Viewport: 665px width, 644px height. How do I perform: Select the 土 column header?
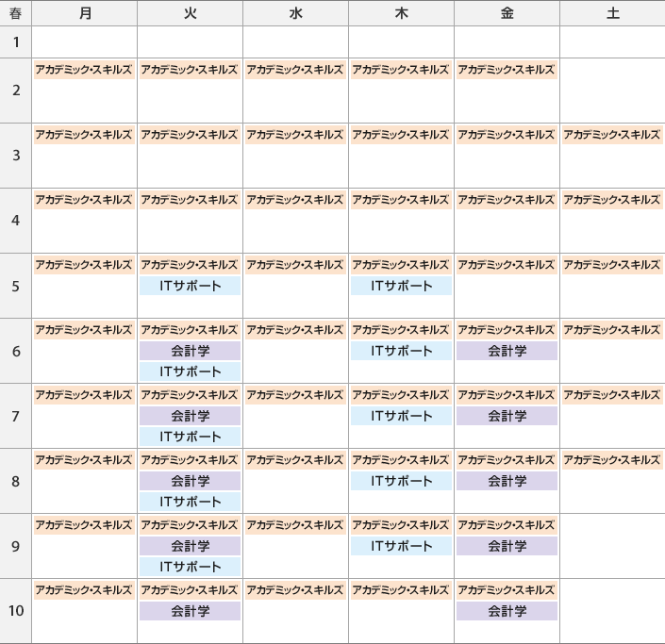click(x=613, y=13)
